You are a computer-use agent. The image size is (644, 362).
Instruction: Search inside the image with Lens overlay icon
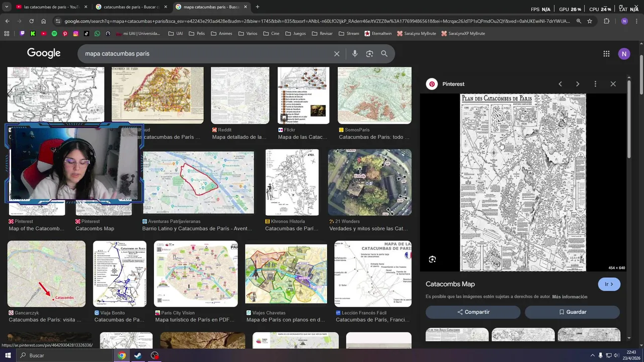click(432, 259)
